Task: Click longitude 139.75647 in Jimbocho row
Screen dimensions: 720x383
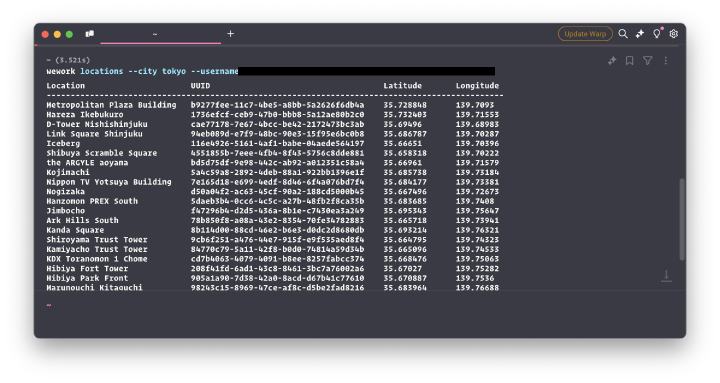Action: coord(477,211)
